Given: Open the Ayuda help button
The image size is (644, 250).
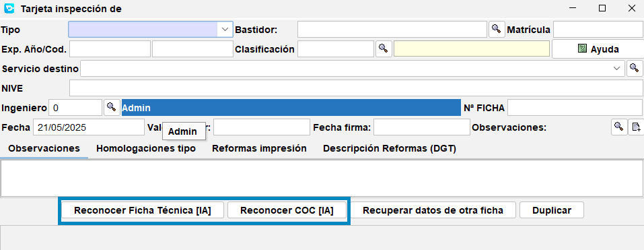Looking at the screenshot, I should click(598, 49).
